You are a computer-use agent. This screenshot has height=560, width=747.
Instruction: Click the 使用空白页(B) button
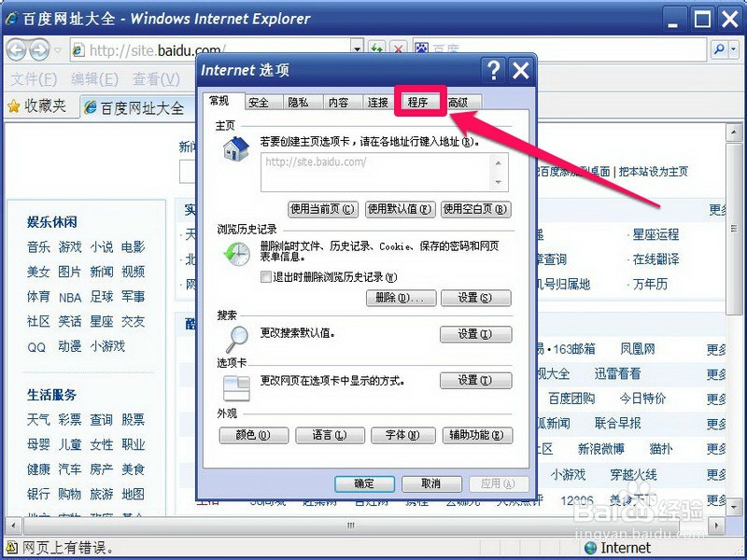476,209
